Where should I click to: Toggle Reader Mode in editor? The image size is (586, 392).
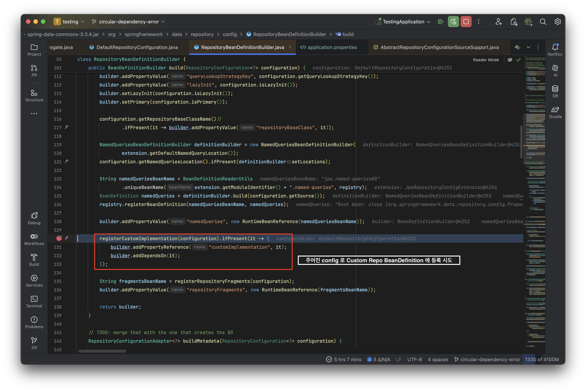486,60
